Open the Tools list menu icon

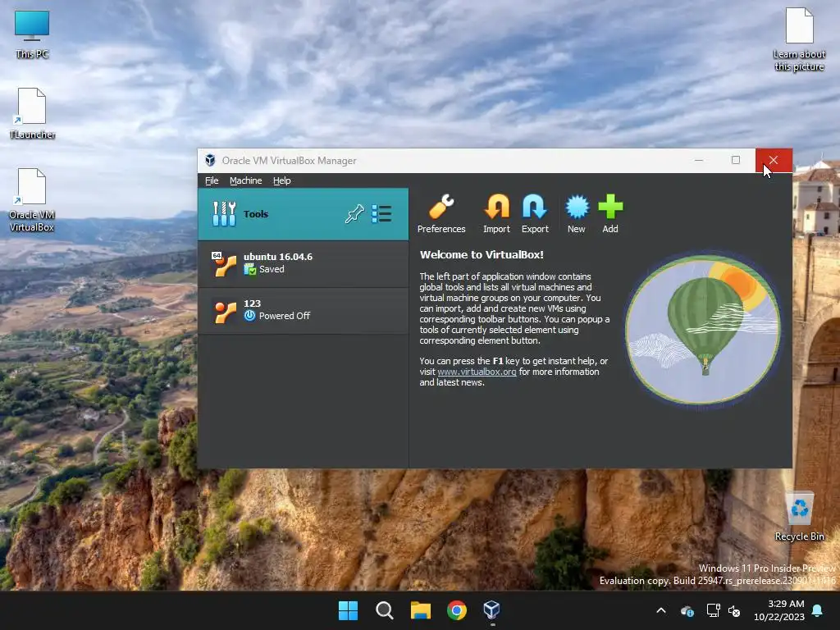coord(382,214)
